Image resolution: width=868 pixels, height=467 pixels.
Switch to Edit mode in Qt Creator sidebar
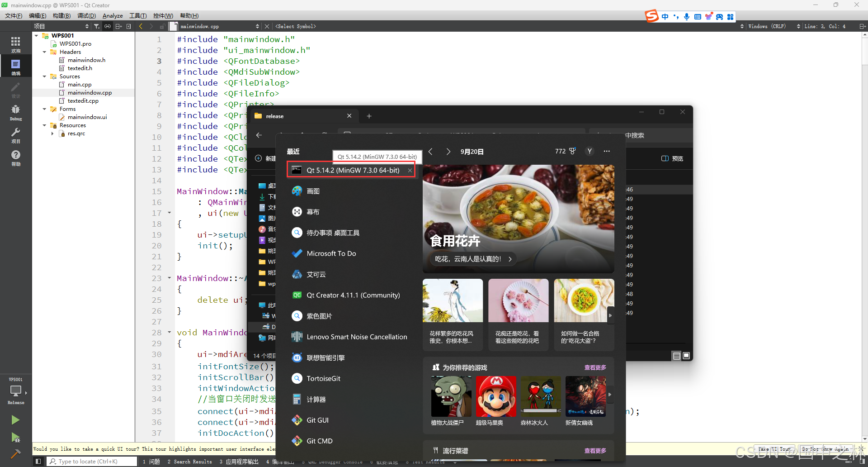click(x=16, y=67)
